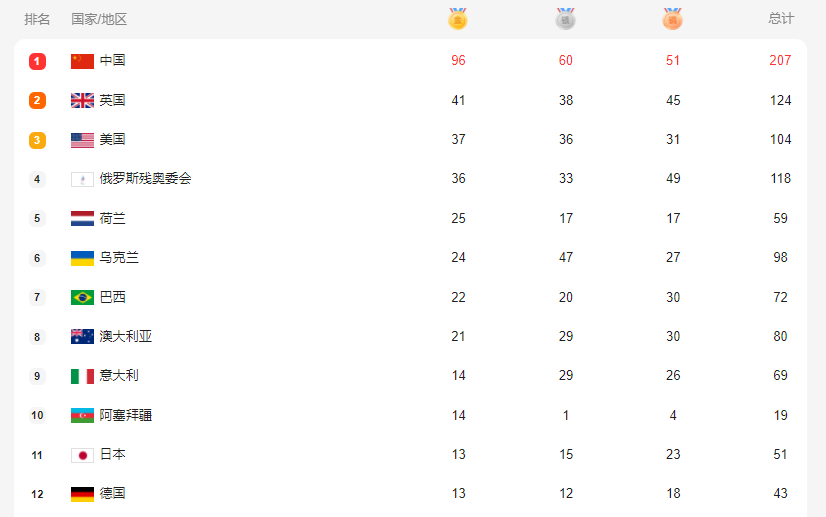Click the gold medal icon header
Viewport: 826px width, 517px height.
tap(458, 19)
